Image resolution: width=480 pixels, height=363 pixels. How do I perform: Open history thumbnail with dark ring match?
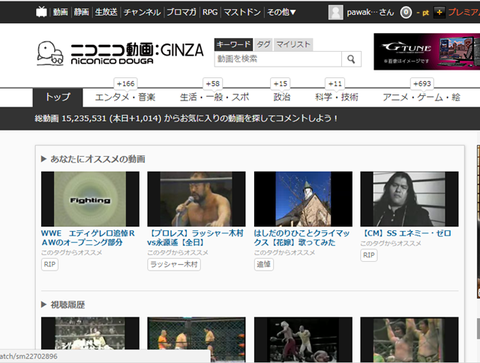[x=303, y=339]
